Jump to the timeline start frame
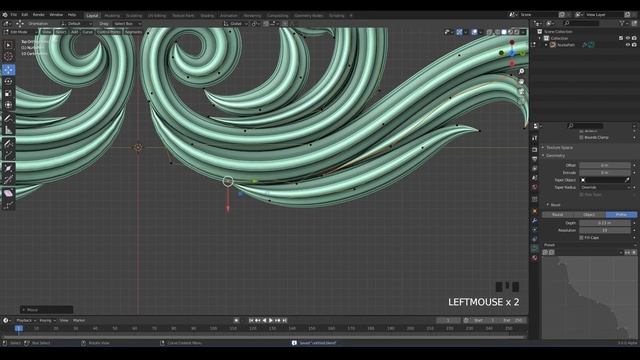This screenshot has height=360, width=640. click(x=251, y=320)
